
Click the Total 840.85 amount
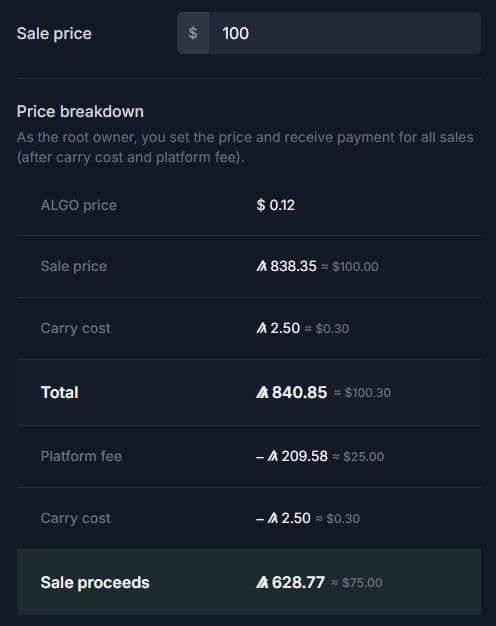click(x=300, y=392)
